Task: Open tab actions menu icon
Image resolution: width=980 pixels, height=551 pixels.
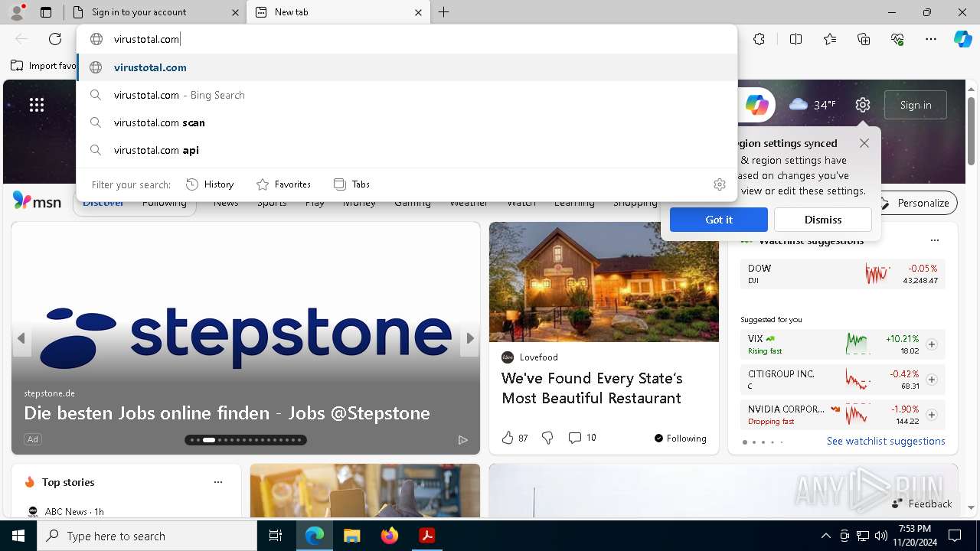Action: click(46, 12)
